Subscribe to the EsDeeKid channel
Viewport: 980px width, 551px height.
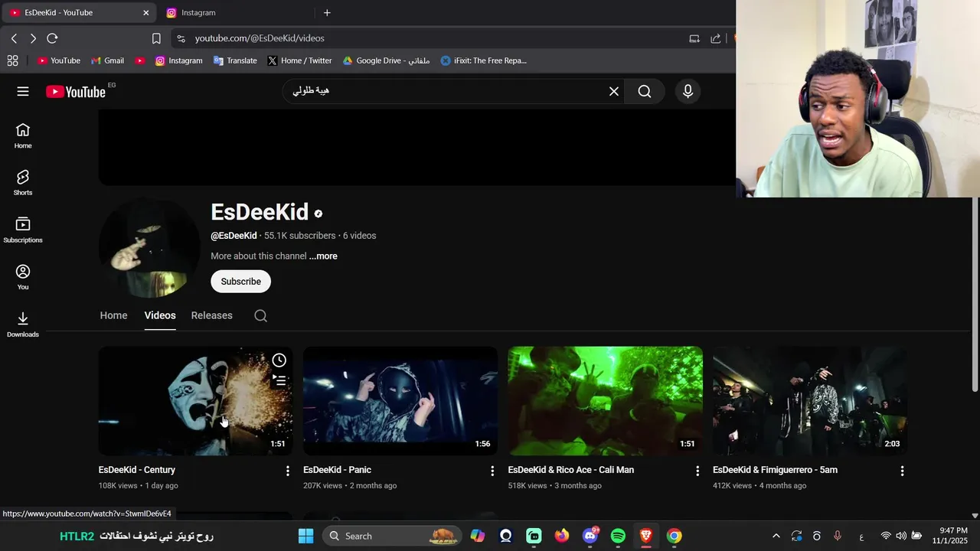click(x=241, y=282)
